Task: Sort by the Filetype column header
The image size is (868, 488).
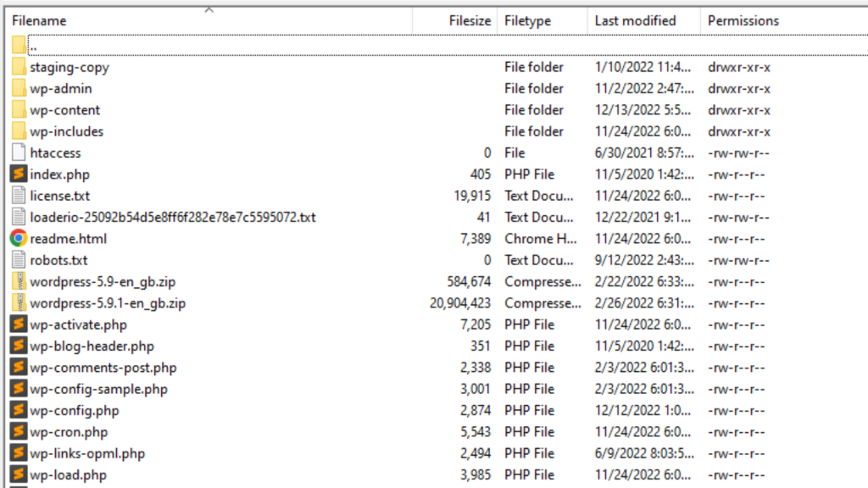Action: click(527, 21)
